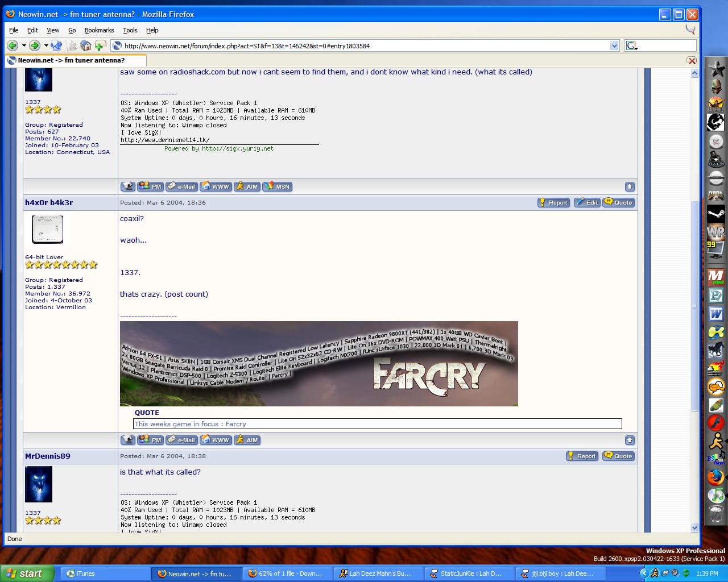The image size is (728, 582).
Task: Quote MrDennis89's 18:38 post
Action: click(x=618, y=456)
